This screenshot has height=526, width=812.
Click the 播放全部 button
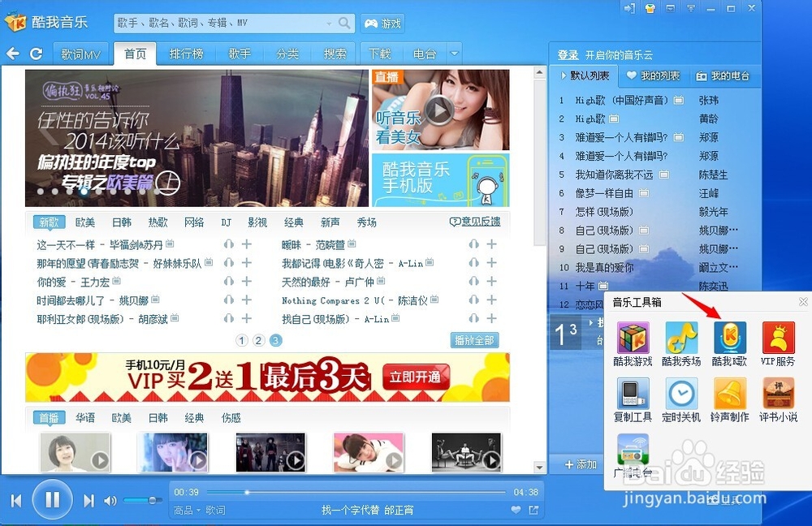pyautogui.click(x=474, y=340)
